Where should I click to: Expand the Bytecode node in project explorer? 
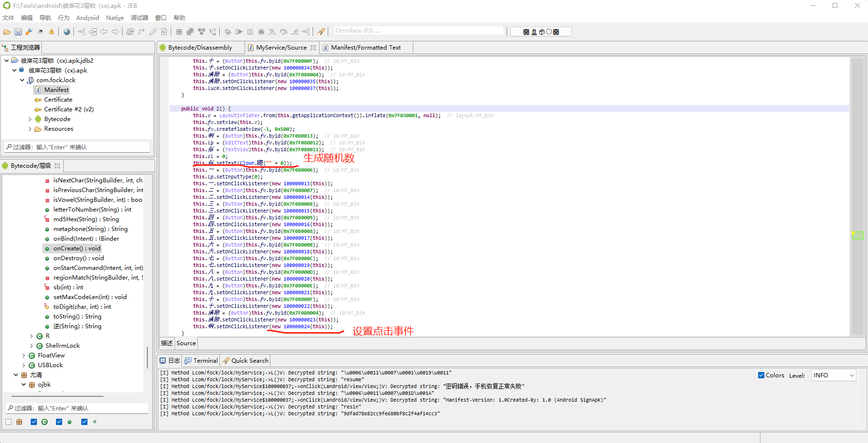click(x=30, y=119)
